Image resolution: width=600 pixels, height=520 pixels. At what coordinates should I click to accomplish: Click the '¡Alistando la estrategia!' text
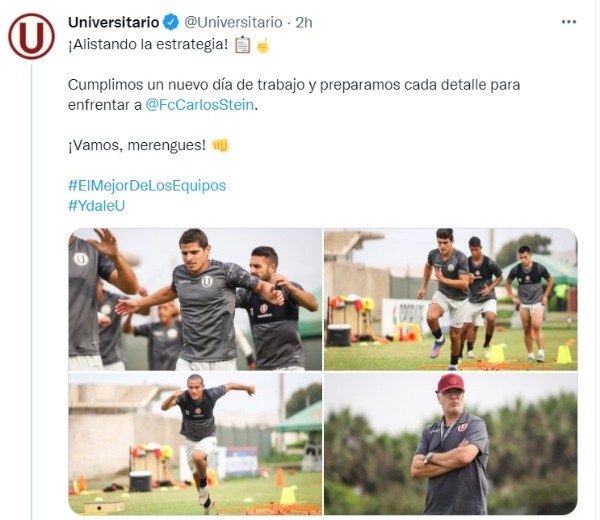pos(148,45)
